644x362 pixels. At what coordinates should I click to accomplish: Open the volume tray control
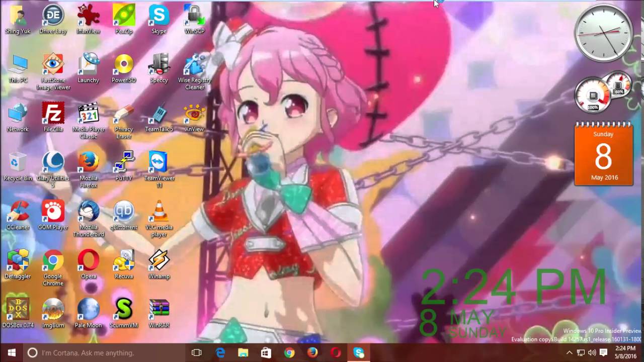592,352
